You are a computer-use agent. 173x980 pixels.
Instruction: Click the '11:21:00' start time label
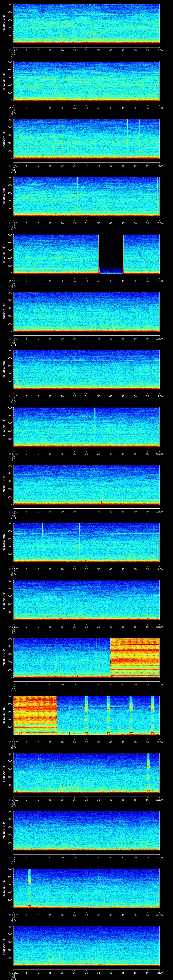click(x=13, y=454)
